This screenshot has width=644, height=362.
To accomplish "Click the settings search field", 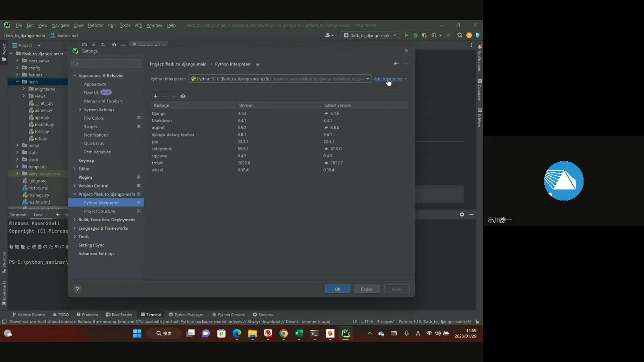I will click(x=106, y=64).
